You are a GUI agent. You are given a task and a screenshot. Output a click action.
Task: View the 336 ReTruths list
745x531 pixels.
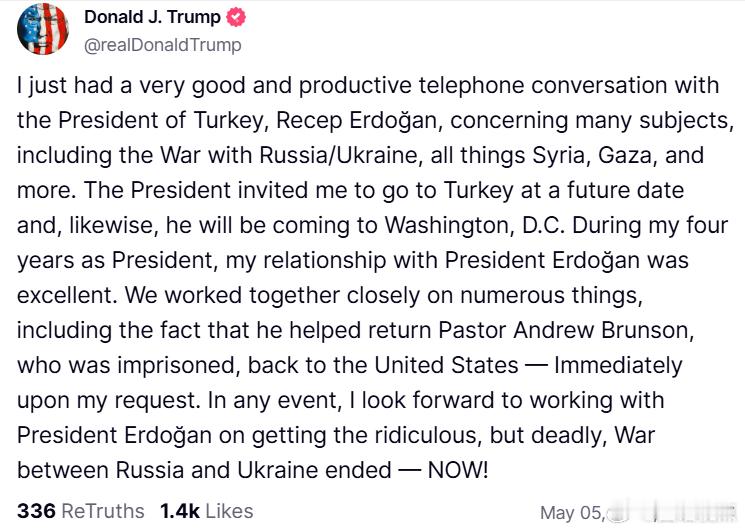coord(81,512)
